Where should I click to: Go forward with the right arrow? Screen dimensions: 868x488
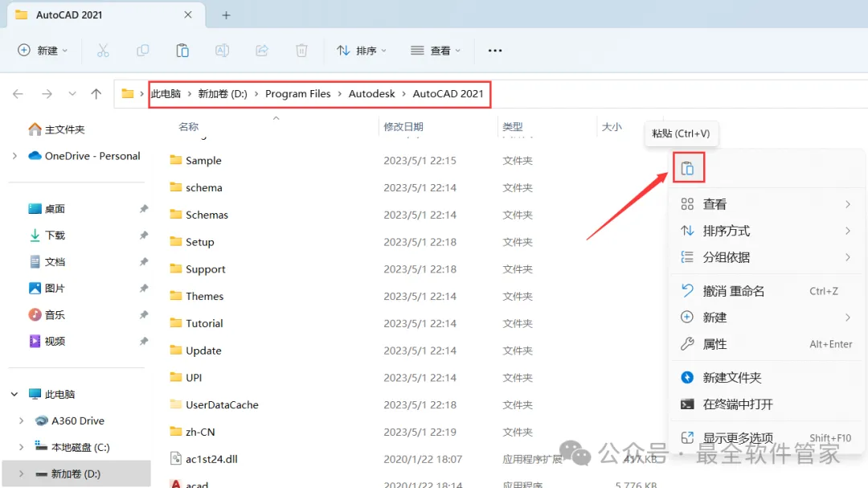(x=47, y=93)
